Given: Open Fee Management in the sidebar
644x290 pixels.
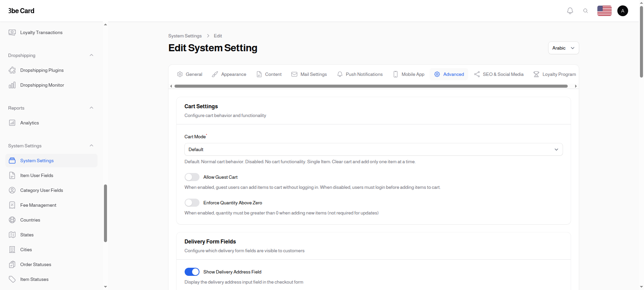Looking at the screenshot, I should click(x=38, y=205).
